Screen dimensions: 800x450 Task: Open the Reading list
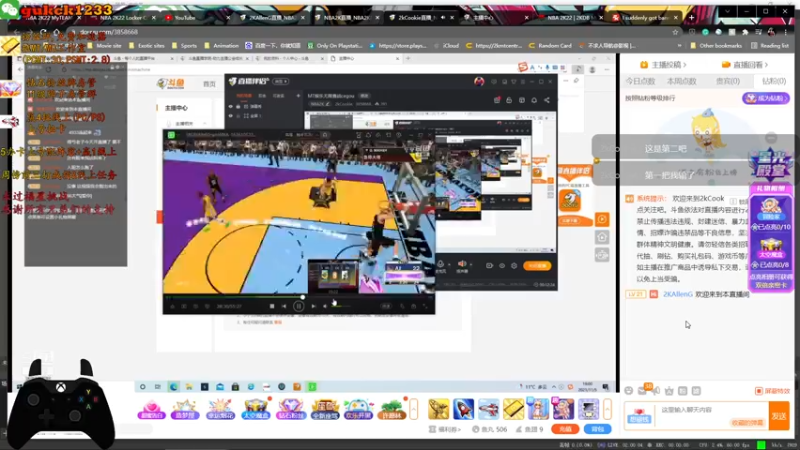pos(770,45)
